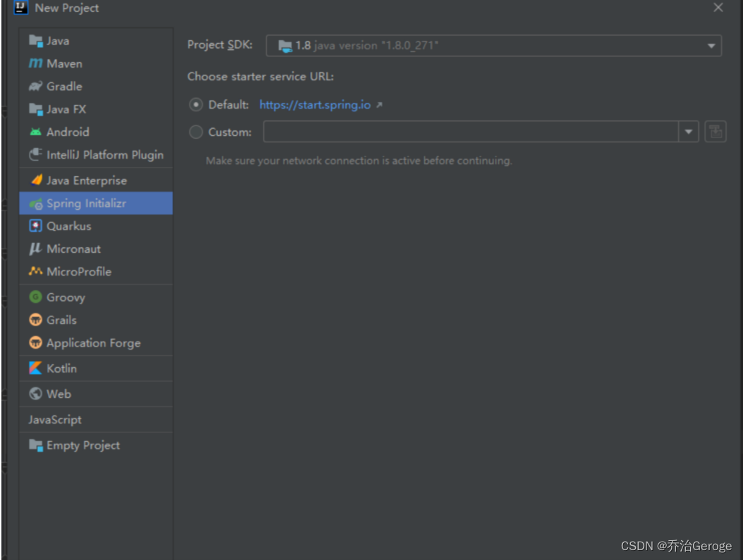Click the Application Forge icon

(x=35, y=342)
